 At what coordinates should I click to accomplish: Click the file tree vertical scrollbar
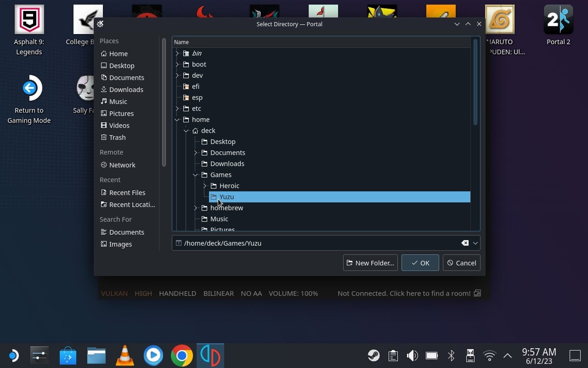tap(475, 82)
